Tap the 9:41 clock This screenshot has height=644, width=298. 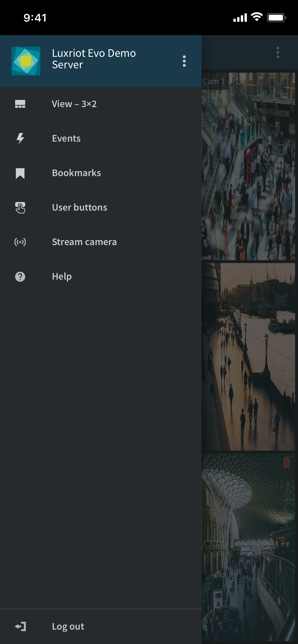point(35,18)
